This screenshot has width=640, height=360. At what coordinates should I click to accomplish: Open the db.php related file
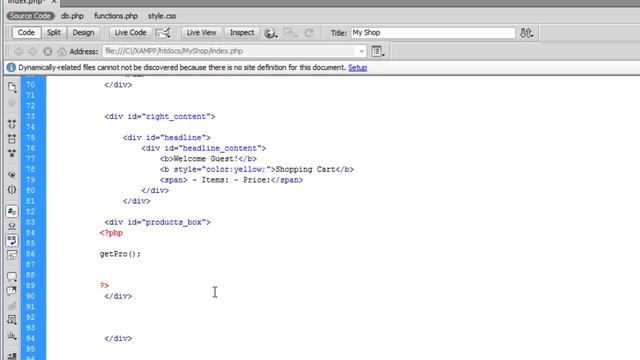tap(72, 16)
